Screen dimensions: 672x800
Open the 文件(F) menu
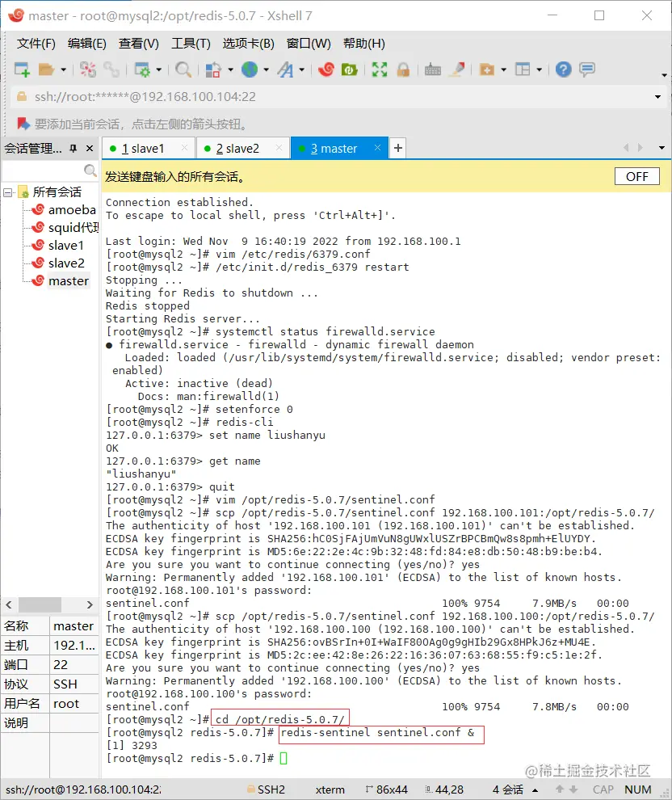[36, 44]
